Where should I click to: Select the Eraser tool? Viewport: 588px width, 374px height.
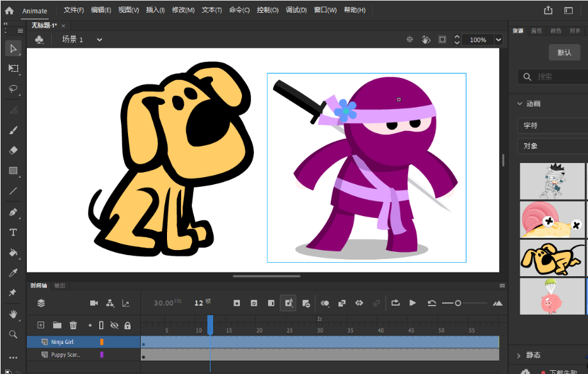click(13, 150)
